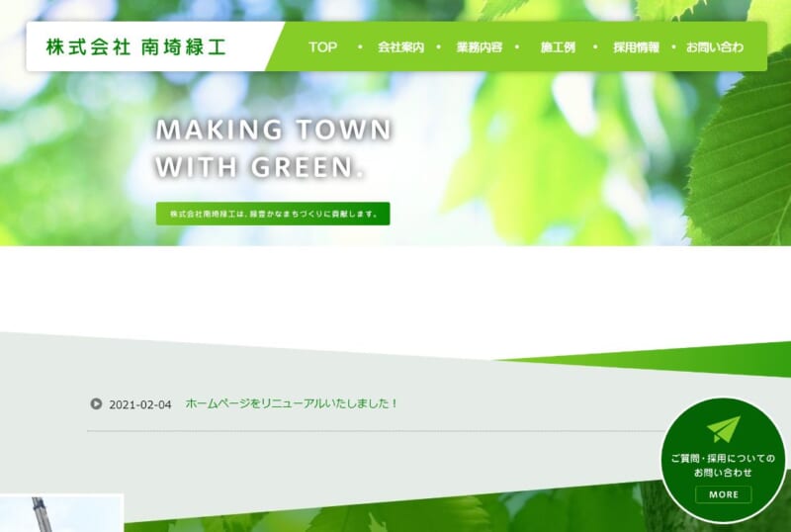Click the green 緑豊かなまちづくりに貢献します banner

coord(273,214)
